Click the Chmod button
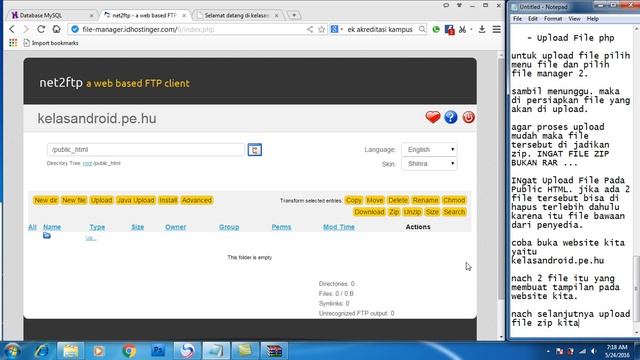The image size is (640, 360). coord(454,200)
